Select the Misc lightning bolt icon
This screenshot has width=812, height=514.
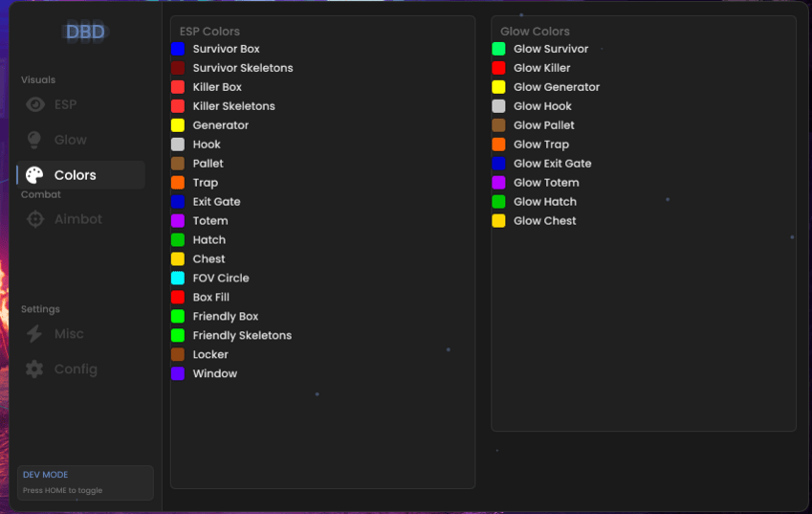point(34,334)
